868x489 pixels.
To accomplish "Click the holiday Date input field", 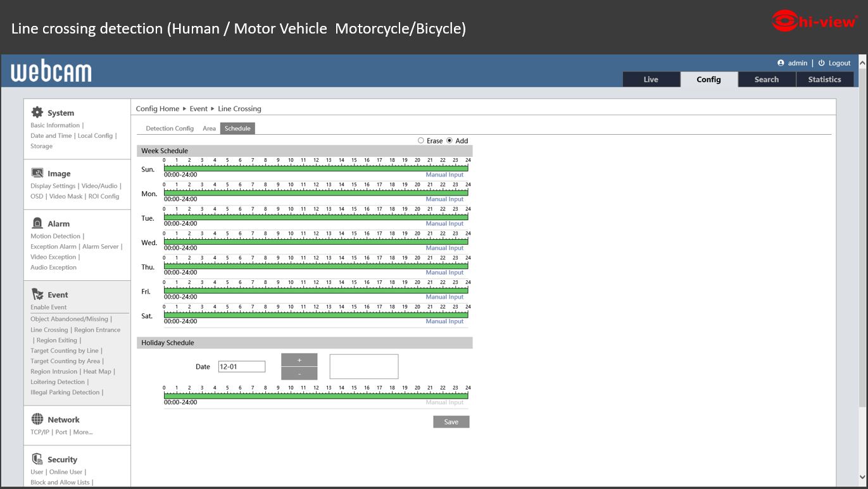I will [241, 367].
